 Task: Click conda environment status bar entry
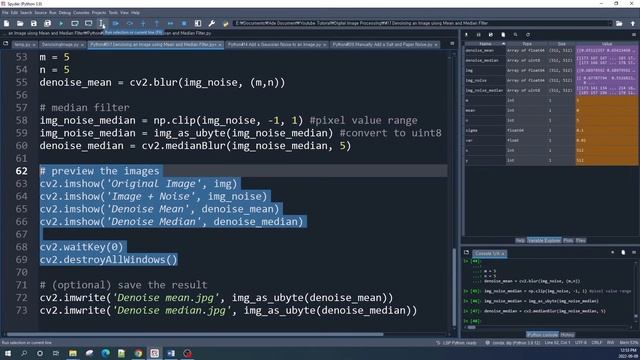pos(513,342)
